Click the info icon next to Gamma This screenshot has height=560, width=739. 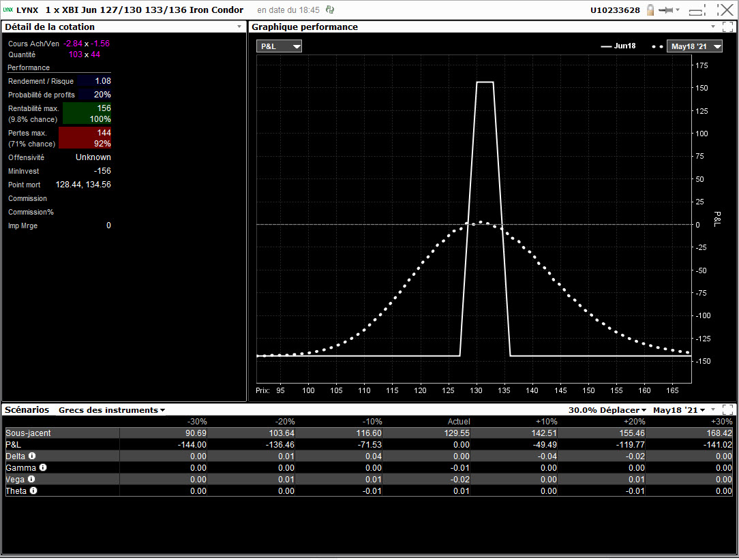tap(43, 467)
